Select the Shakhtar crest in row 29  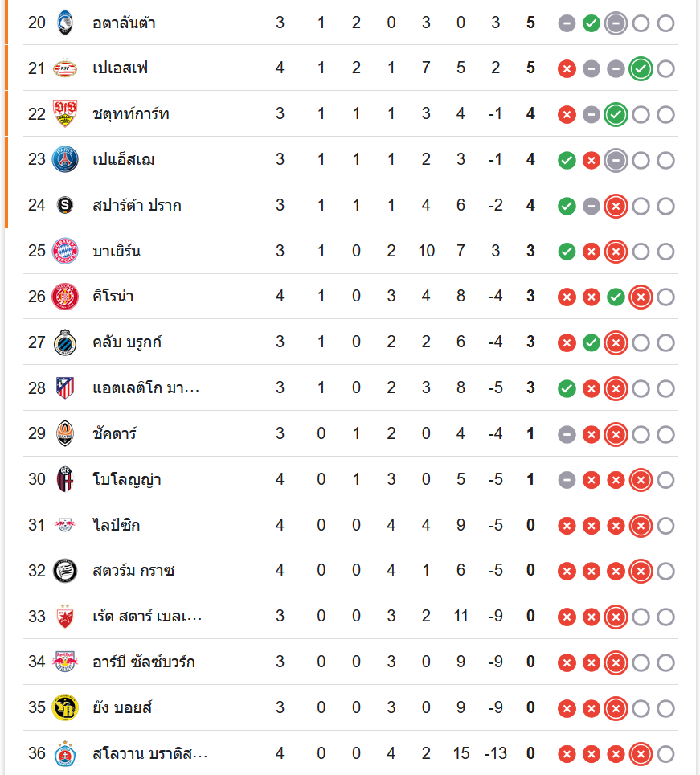[65, 433]
